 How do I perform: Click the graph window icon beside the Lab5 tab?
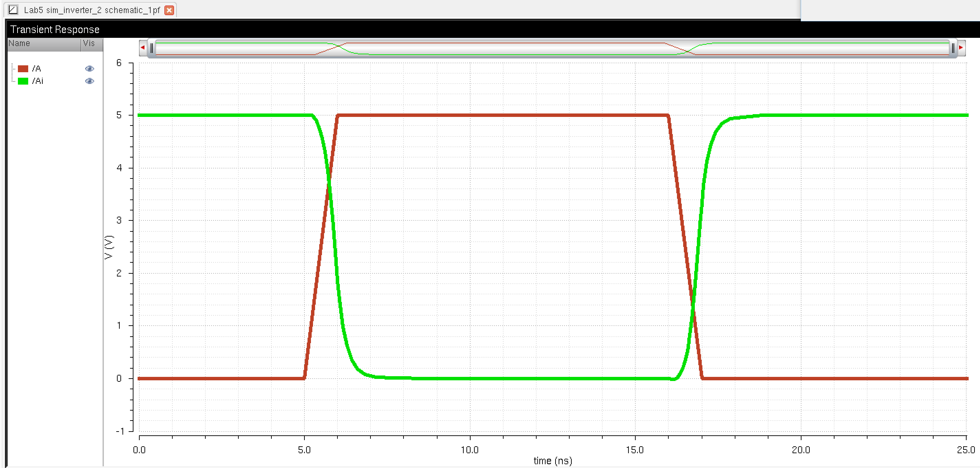(x=13, y=10)
